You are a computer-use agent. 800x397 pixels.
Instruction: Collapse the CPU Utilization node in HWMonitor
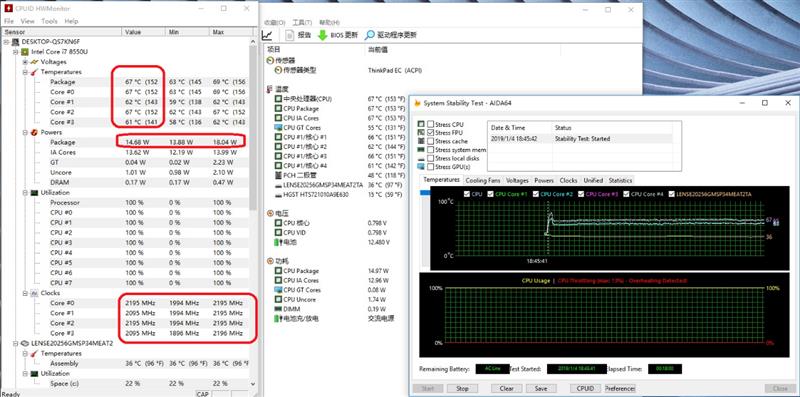(26, 192)
